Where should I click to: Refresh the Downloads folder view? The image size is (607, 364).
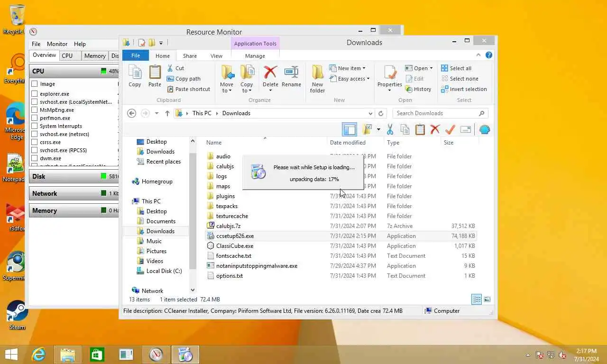point(380,113)
